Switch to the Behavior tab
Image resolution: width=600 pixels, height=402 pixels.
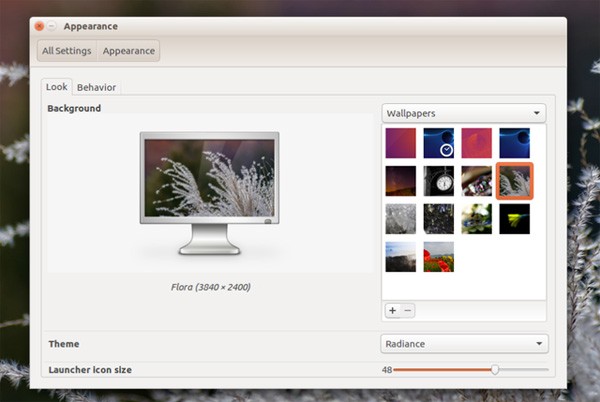[96, 88]
